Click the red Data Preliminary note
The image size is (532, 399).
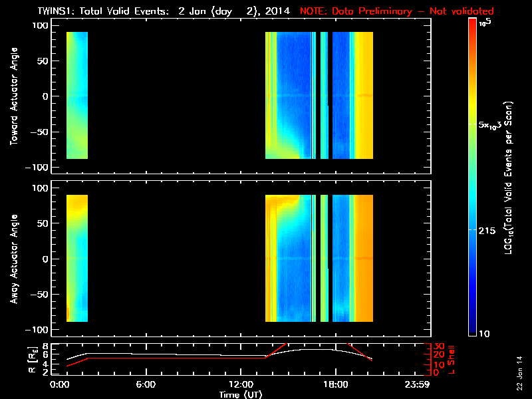(x=397, y=11)
